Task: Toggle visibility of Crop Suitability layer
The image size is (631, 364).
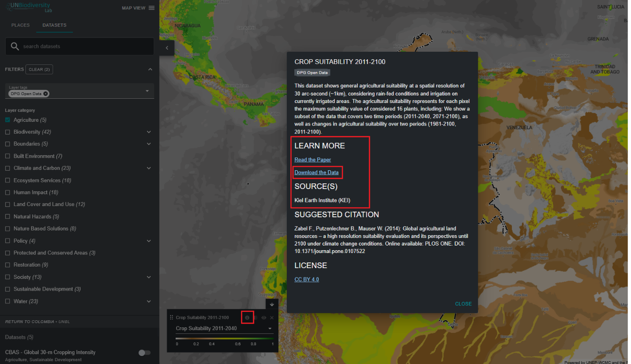Action: point(264,318)
